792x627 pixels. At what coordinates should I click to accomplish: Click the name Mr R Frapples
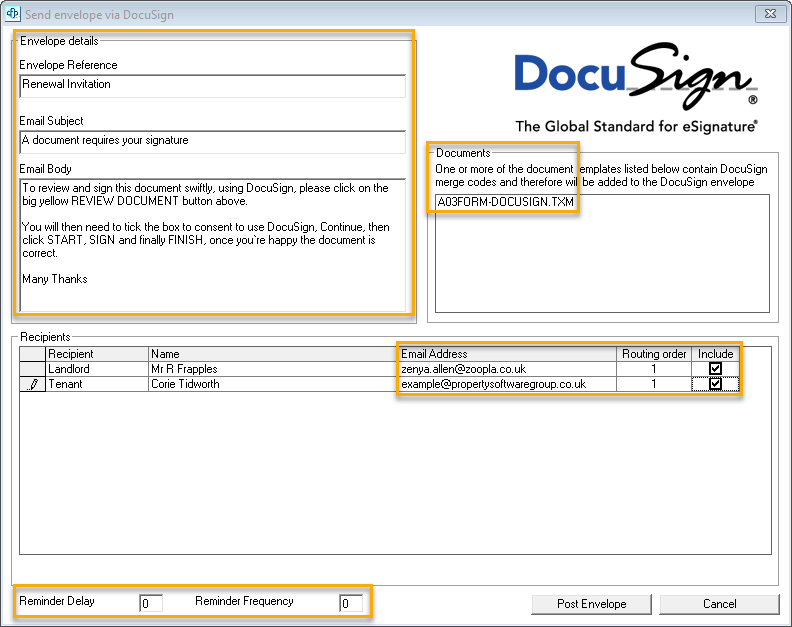click(x=184, y=369)
